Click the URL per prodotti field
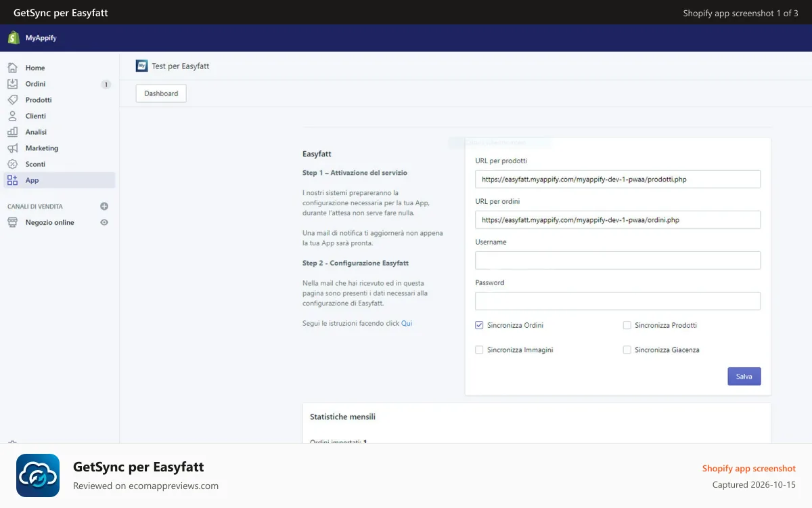 (x=618, y=179)
